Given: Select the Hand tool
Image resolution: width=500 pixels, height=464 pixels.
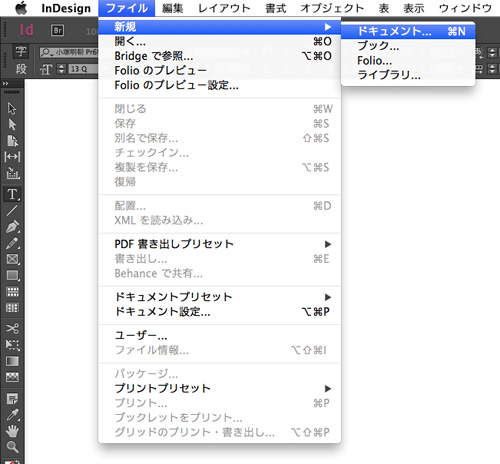Looking at the screenshot, I should (12, 431).
